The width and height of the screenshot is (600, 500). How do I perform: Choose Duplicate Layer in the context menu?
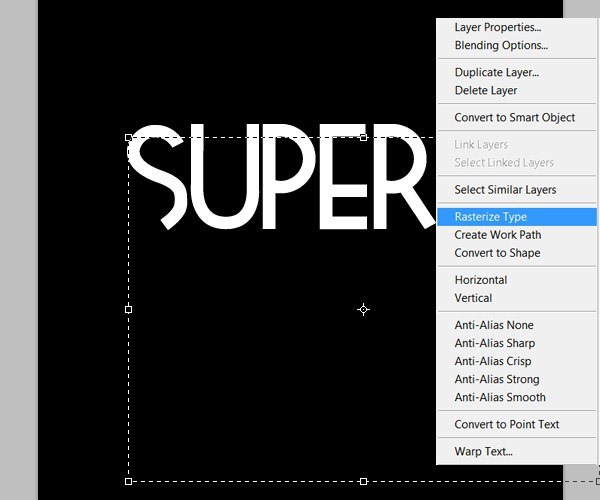tap(496, 72)
